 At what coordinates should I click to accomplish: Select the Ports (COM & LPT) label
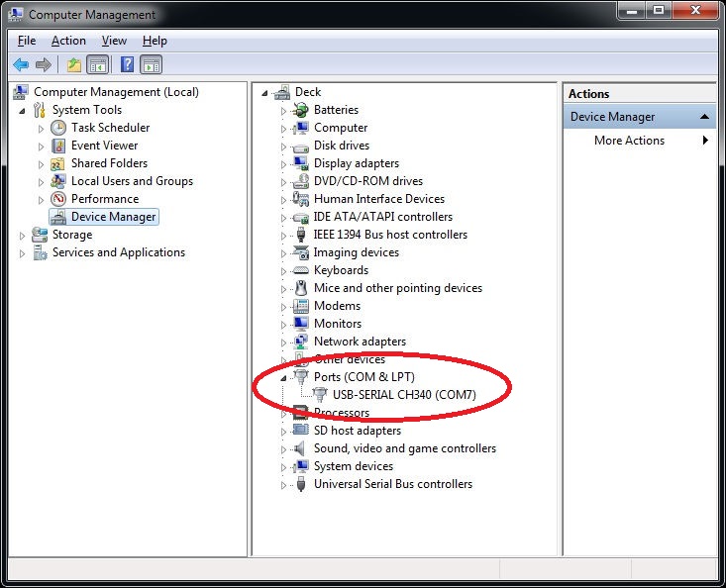pos(364,376)
